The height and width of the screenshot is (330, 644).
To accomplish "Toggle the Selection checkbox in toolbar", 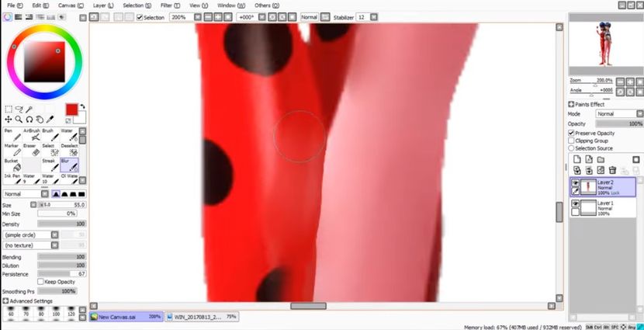I will 140,17.
